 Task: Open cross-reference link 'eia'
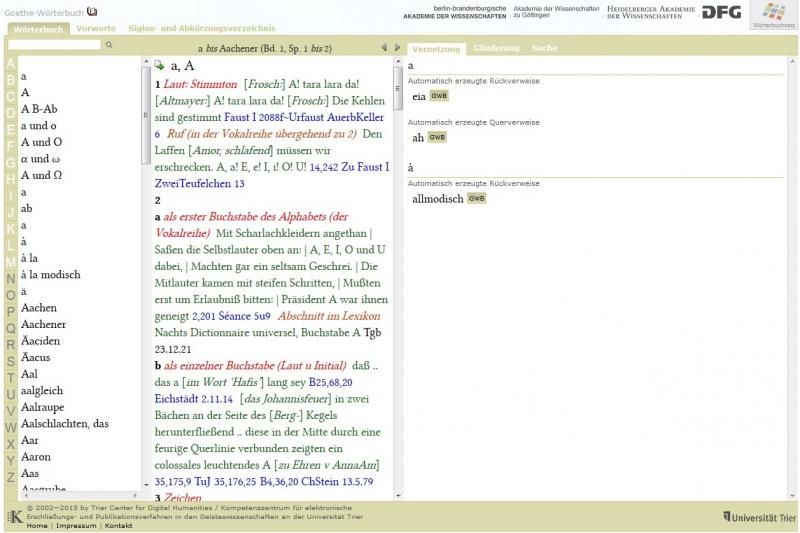[418, 96]
